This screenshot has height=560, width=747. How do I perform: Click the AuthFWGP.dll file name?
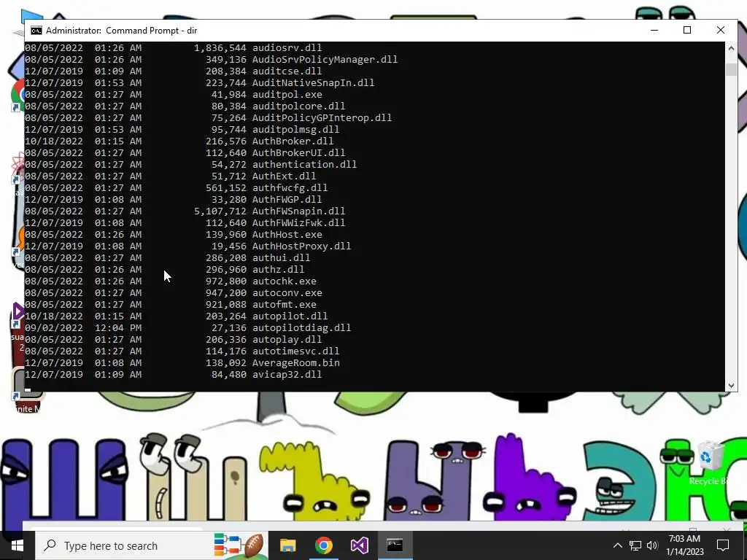point(287,200)
